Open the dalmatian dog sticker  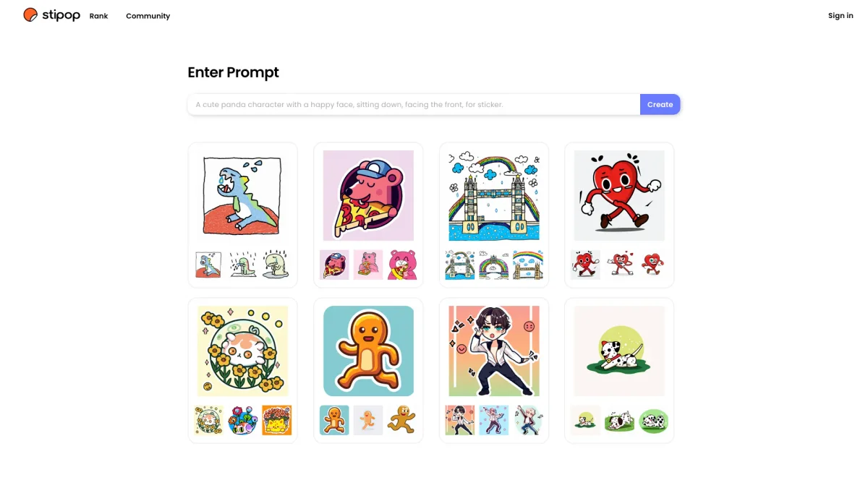[619, 351]
